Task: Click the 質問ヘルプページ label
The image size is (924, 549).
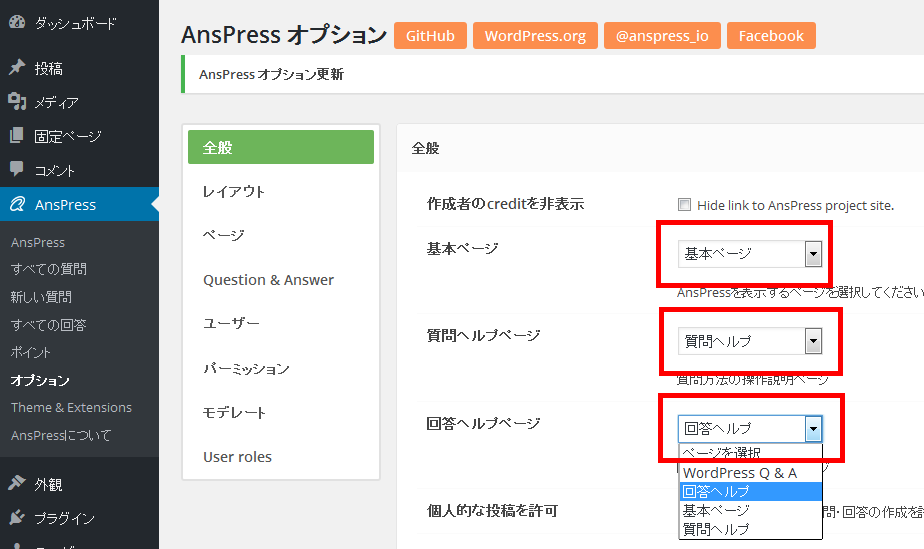Action: (483, 335)
